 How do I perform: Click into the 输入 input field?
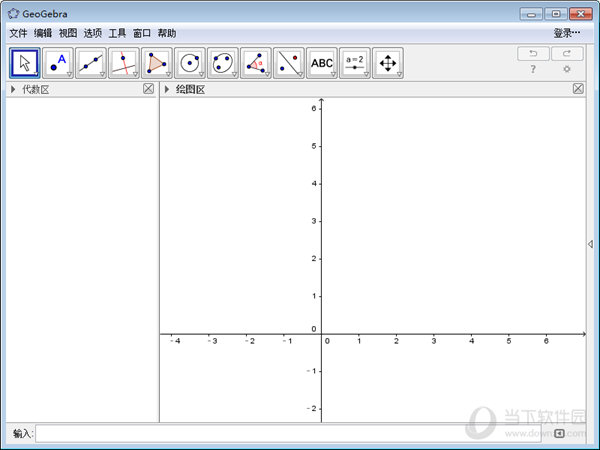coord(288,433)
